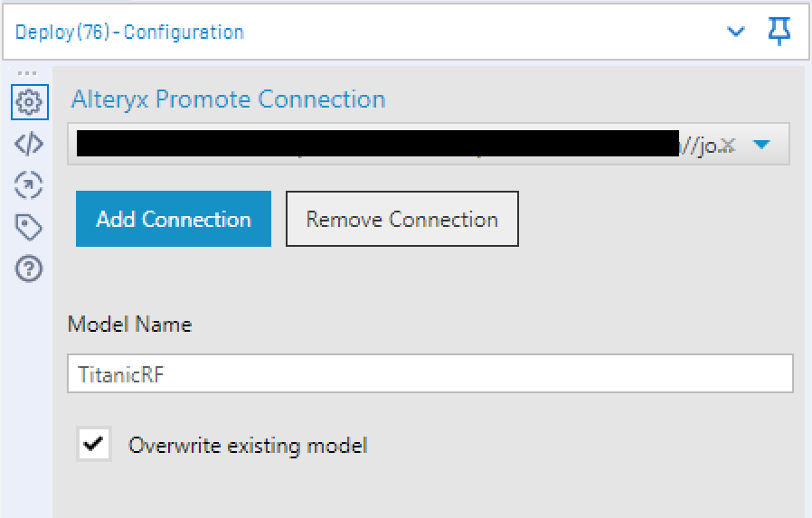This screenshot has height=518, width=812.
Task: Click the Add Connection button
Action: 174,219
